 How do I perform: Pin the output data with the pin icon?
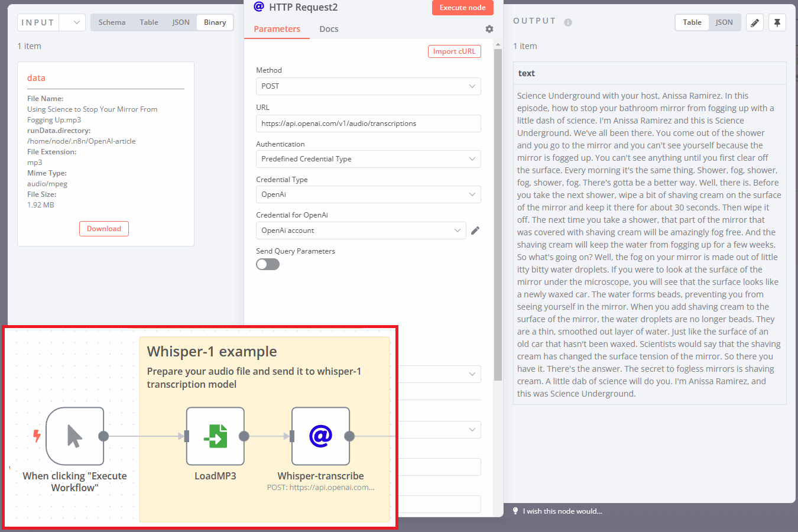click(777, 22)
